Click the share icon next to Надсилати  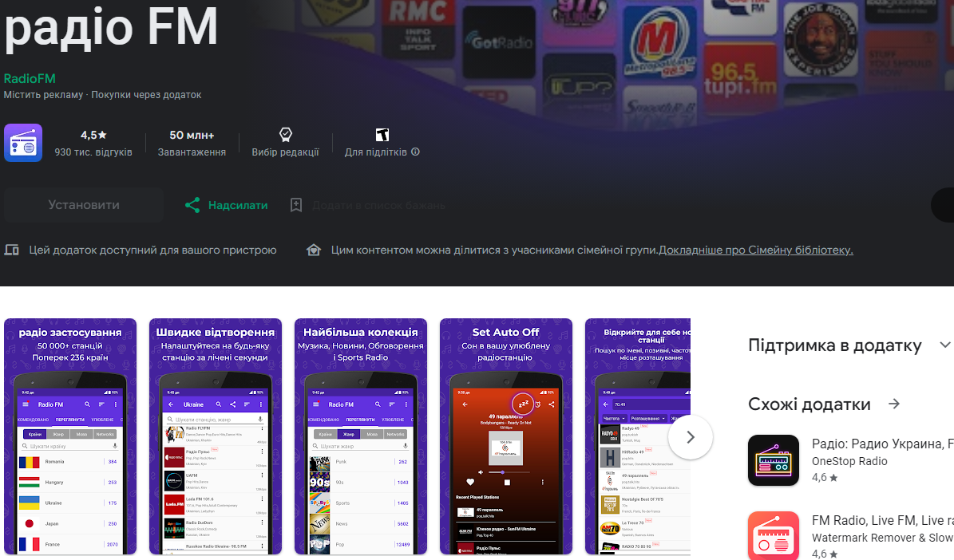[x=192, y=205]
